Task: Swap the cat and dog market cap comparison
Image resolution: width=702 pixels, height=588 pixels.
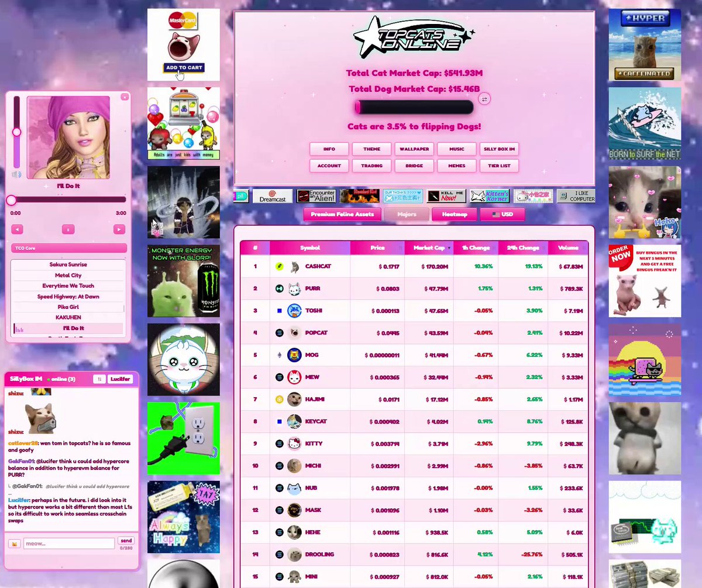Action: [484, 99]
